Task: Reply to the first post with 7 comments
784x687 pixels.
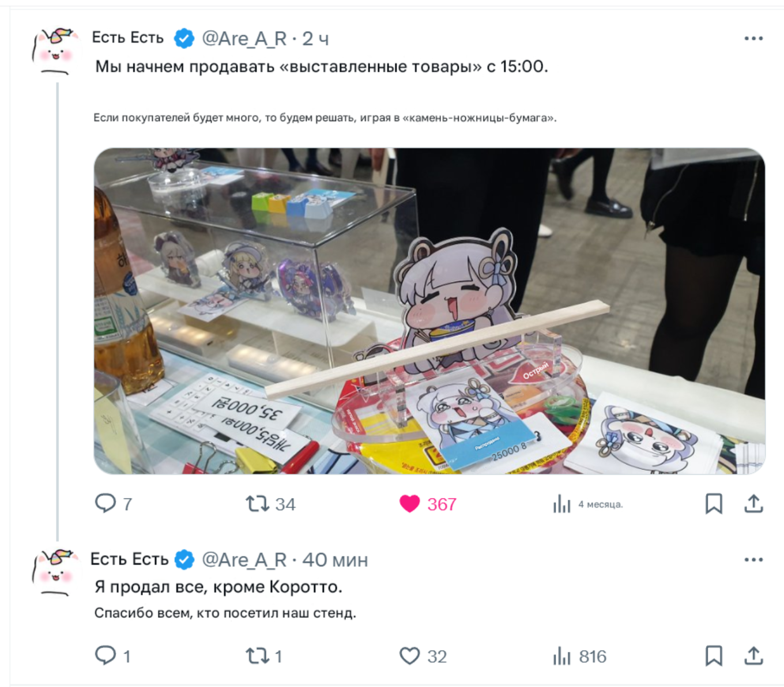Action: click(x=113, y=504)
